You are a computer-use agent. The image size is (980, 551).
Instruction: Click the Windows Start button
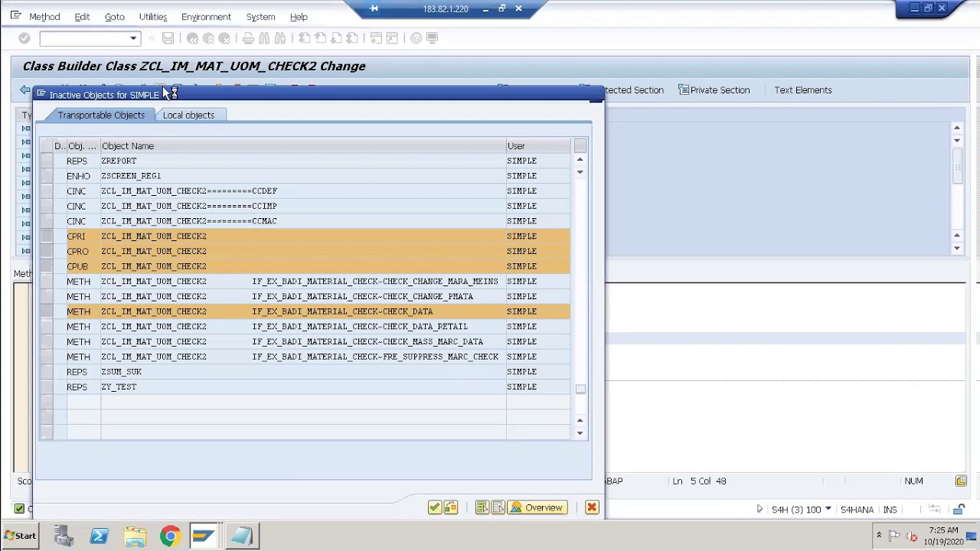pyautogui.click(x=20, y=536)
